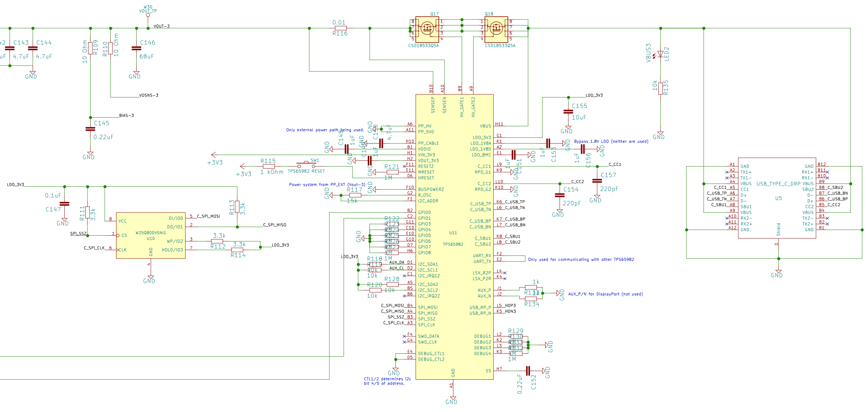Viewport: 868px width, 412px height.
Task: Click the HV_GATE1 pin name on U11
Action: [x=462, y=107]
